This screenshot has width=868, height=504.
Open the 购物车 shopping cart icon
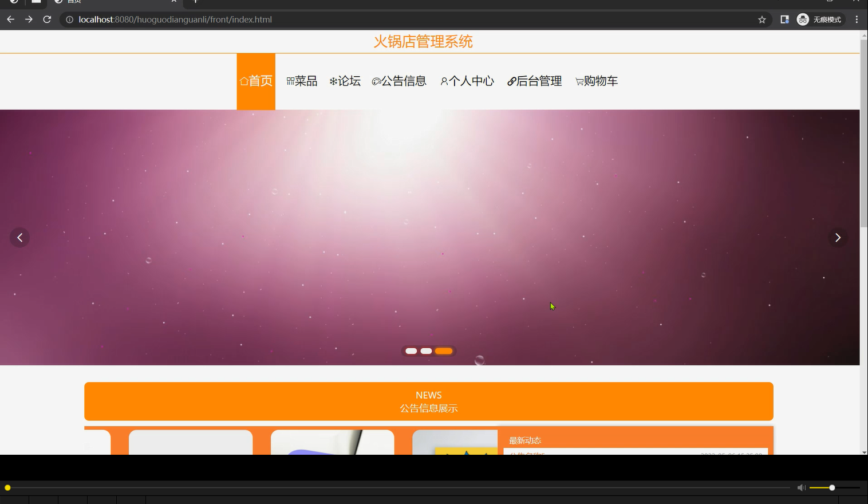[x=579, y=81]
